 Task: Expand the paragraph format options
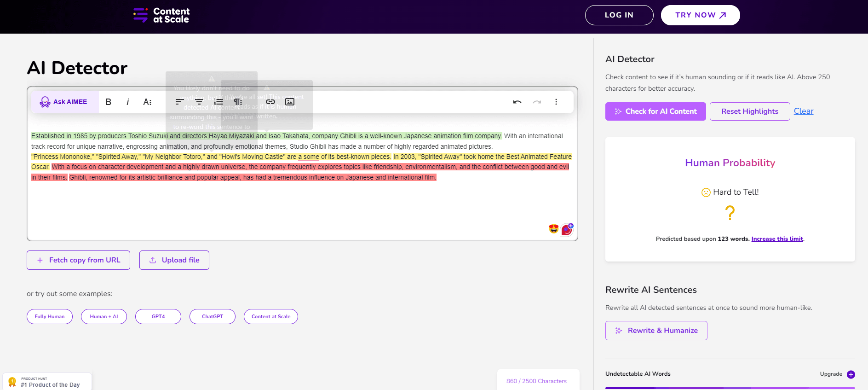pos(238,102)
